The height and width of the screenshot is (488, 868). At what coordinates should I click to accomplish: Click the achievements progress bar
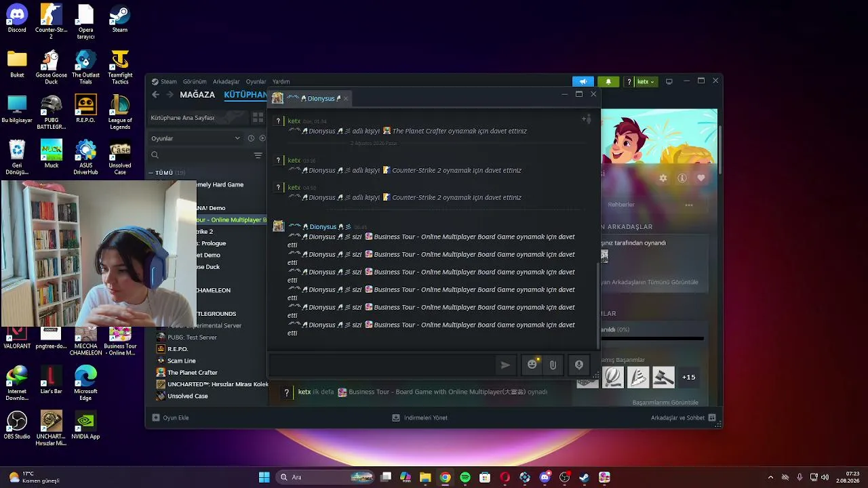(652, 338)
